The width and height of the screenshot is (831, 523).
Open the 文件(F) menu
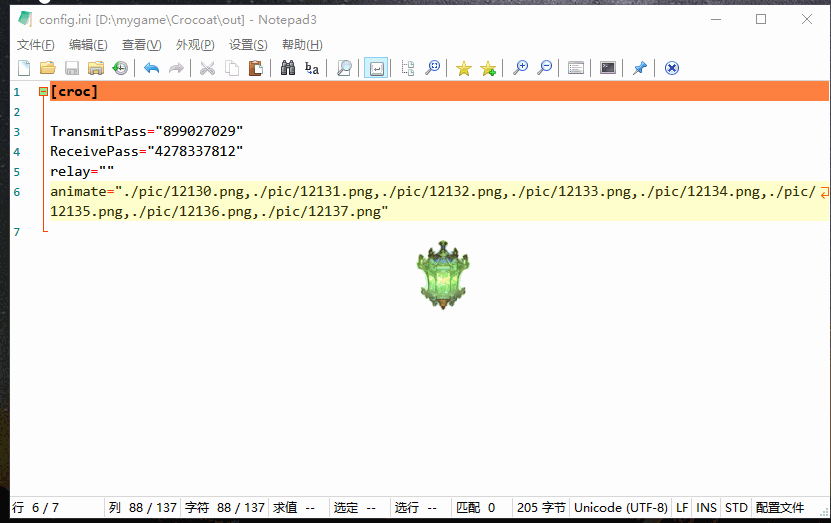(x=36, y=45)
